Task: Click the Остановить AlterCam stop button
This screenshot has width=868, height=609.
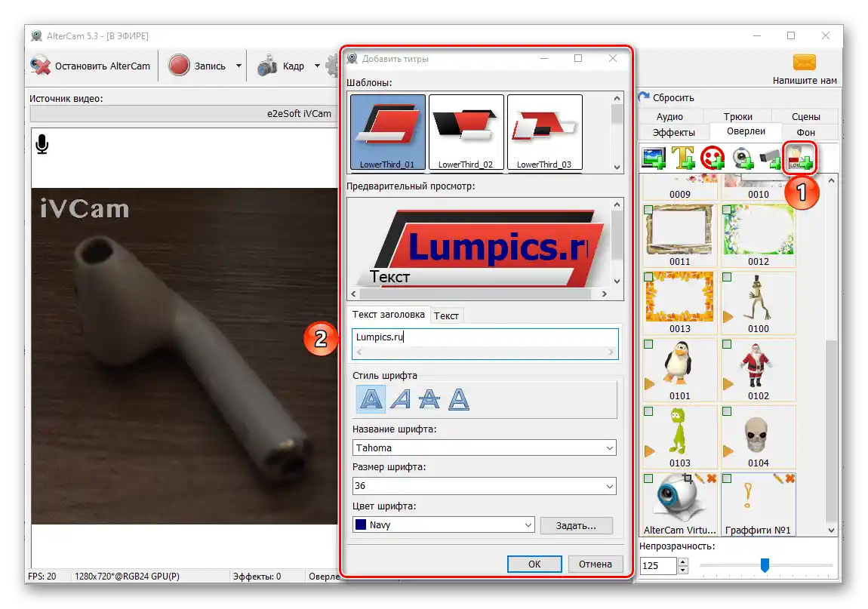Action: click(91, 66)
